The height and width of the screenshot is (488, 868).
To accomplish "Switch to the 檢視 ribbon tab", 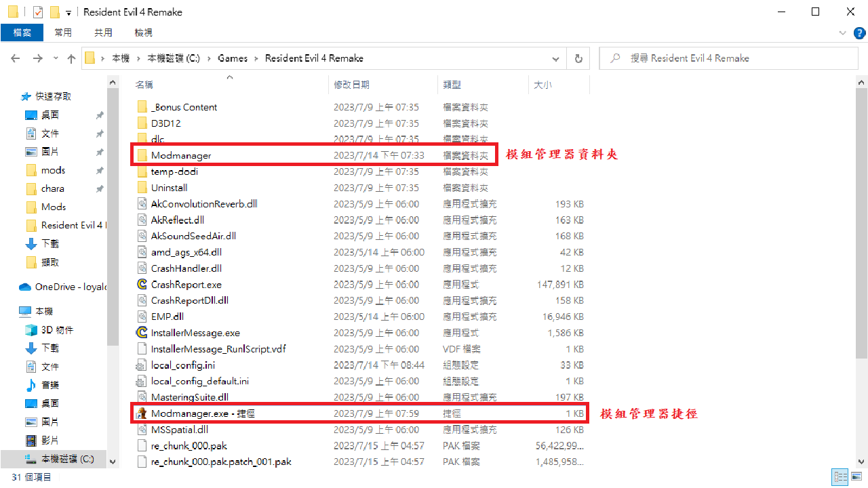I will point(143,33).
